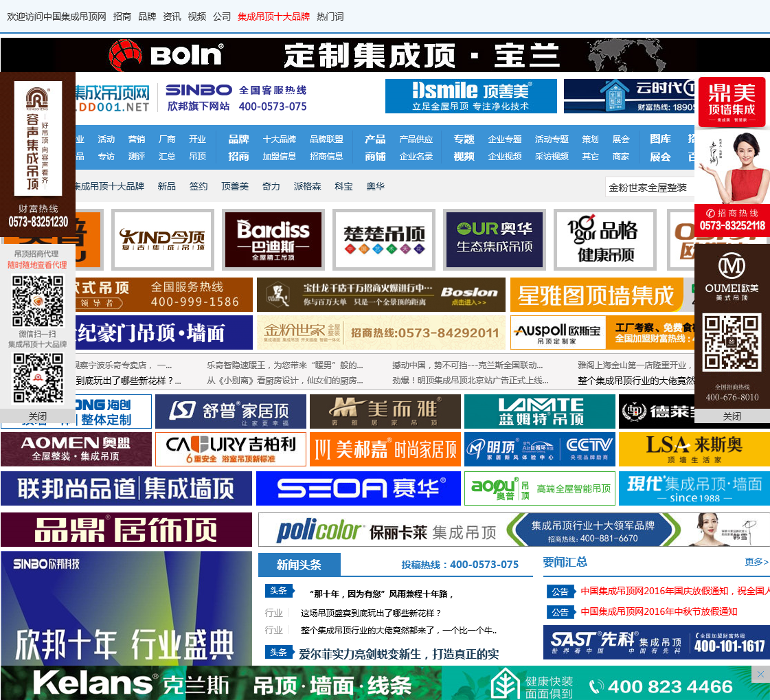The image size is (770, 700).
Task: Open the 品牌 link in the top bar
Action: coord(147,16)
